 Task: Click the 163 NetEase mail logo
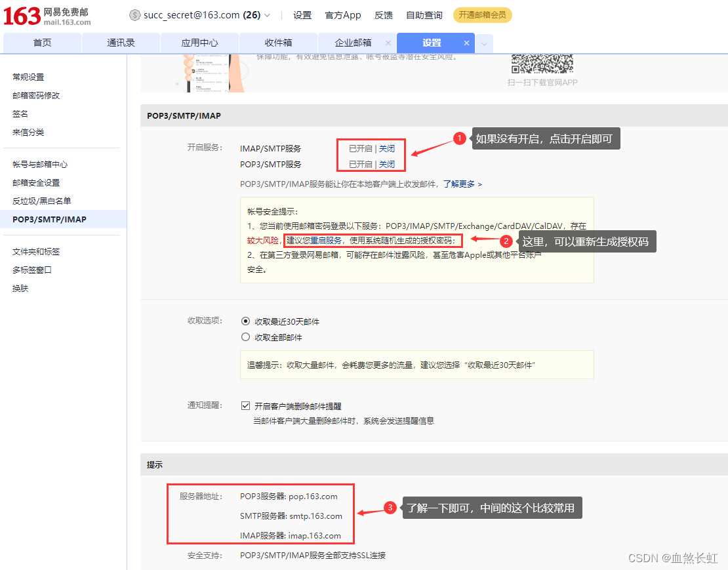46,16
